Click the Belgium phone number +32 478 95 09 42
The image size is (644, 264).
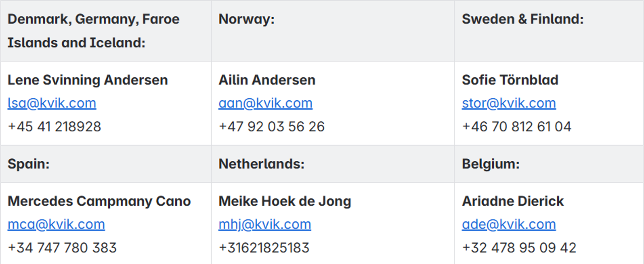point(519,248)
